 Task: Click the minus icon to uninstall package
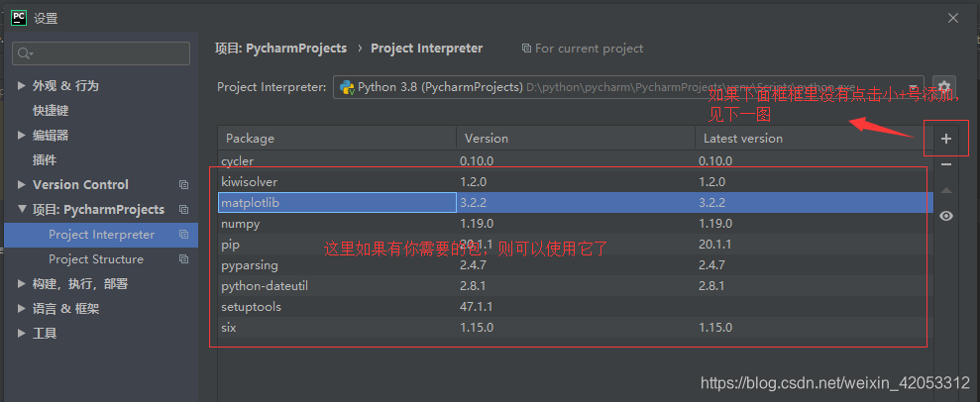pyautogui.click(x=946, y=164)
